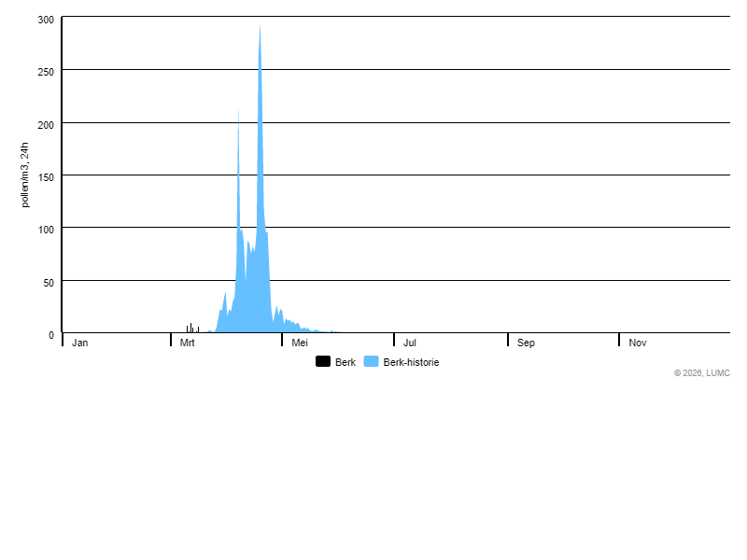747x560 pixels.
Task: Select the Jul label on the x-axis
Action: click(410, 343)
